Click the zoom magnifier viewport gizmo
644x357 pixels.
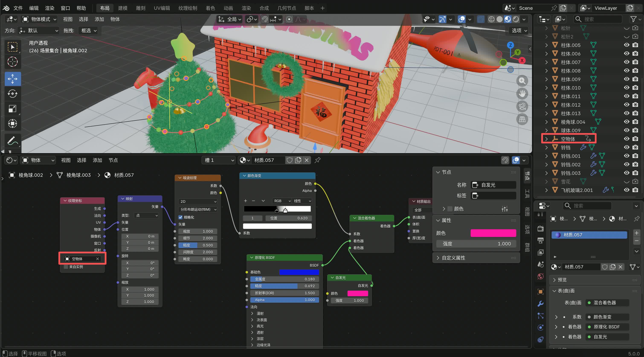click(x=522, y=80)
